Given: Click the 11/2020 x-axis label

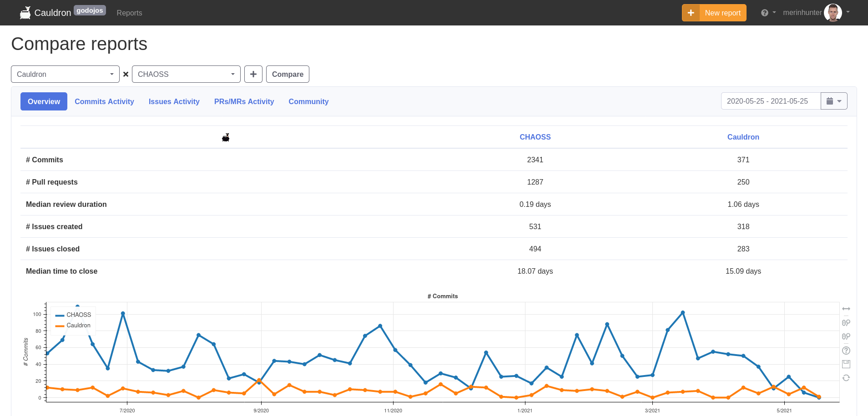Looking at the screenshot, I should click(393, 411).
